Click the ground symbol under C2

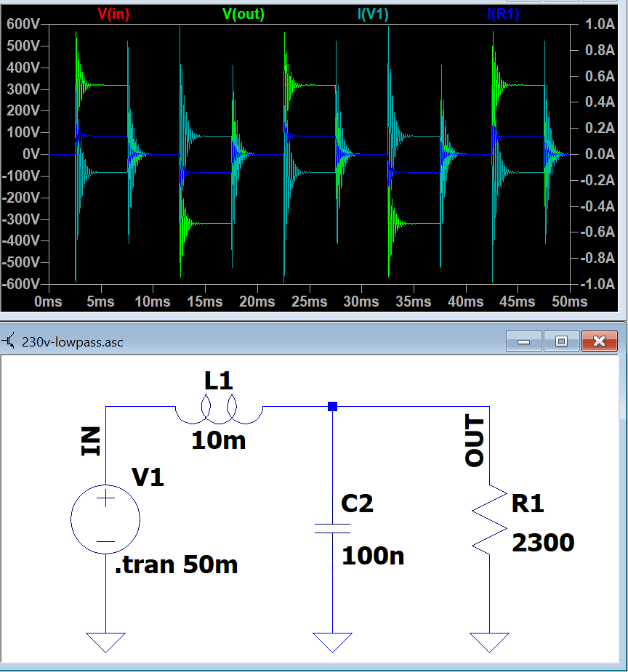coord(332,642)
